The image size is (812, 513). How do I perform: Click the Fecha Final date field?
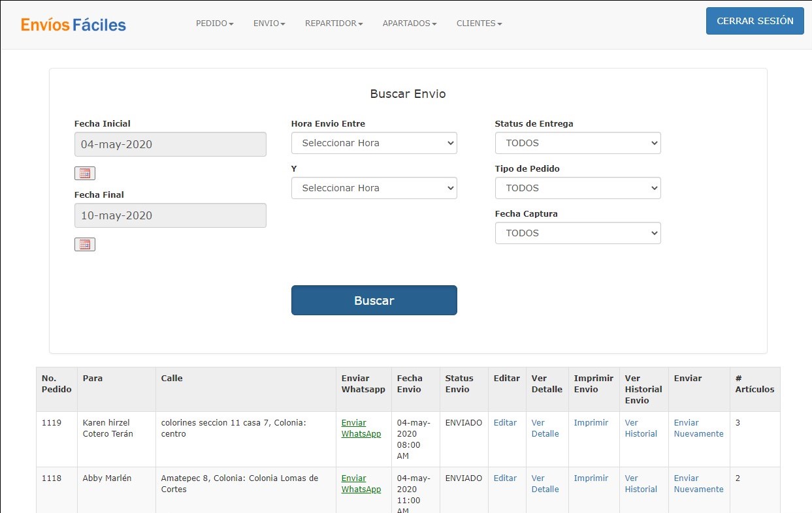170,215
